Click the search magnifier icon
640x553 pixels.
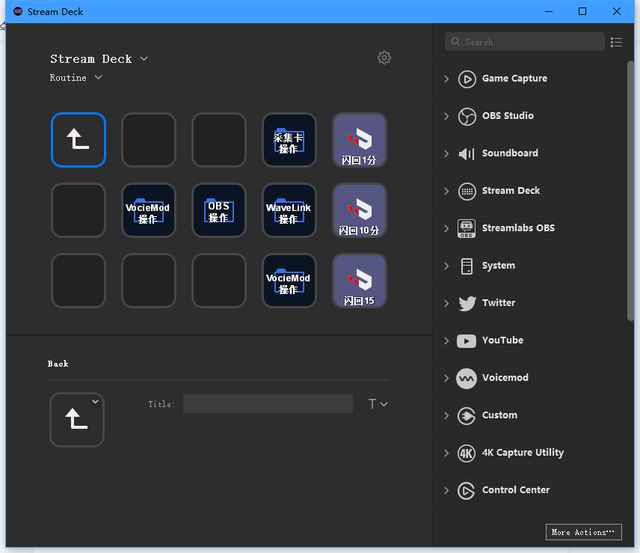(455, 41)
